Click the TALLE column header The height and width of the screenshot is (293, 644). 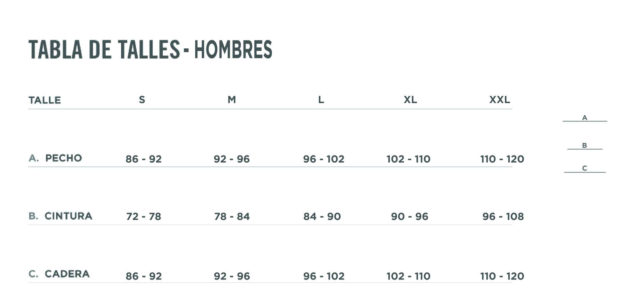coord(45,100)
